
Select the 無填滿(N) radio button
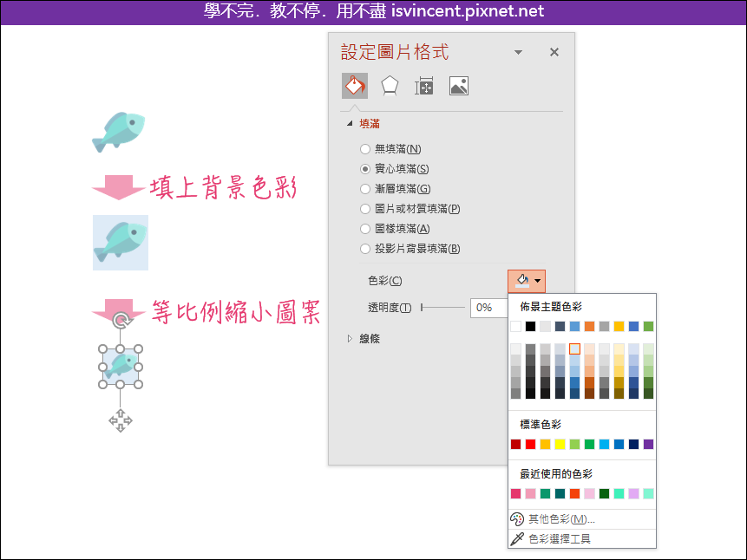tap(365, 149)
